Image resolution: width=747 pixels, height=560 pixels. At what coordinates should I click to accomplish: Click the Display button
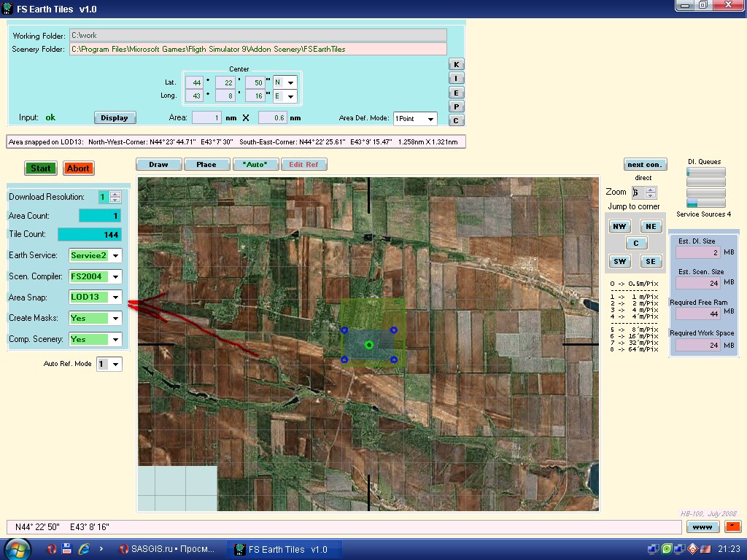click(x=115, y=117)
